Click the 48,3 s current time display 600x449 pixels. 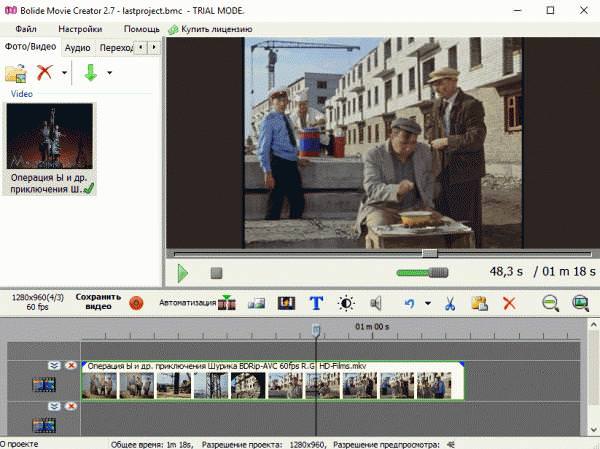506,272
